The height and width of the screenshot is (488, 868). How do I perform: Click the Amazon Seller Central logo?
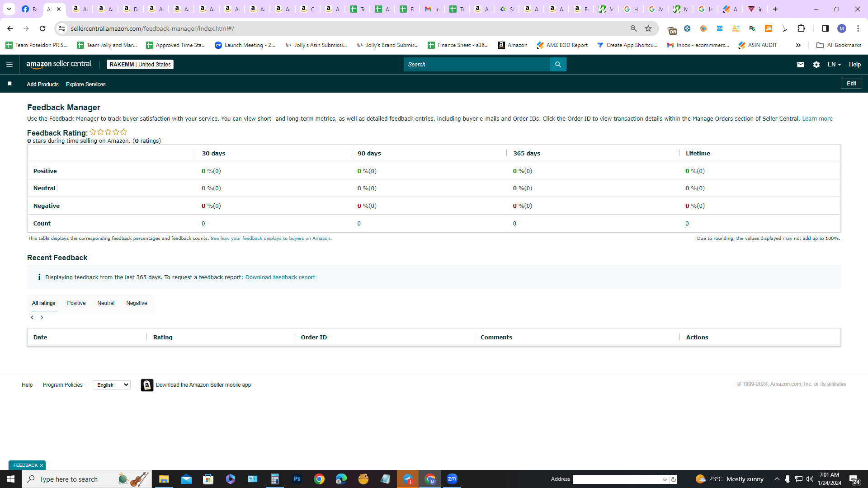(59, 64)
